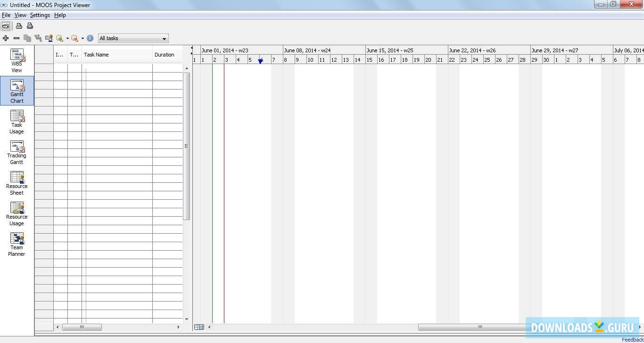Image resolution: width=644 pixels, height=343 pixels.
Task: Zoom out of the Gantt chart
Action: click(74, 38)
